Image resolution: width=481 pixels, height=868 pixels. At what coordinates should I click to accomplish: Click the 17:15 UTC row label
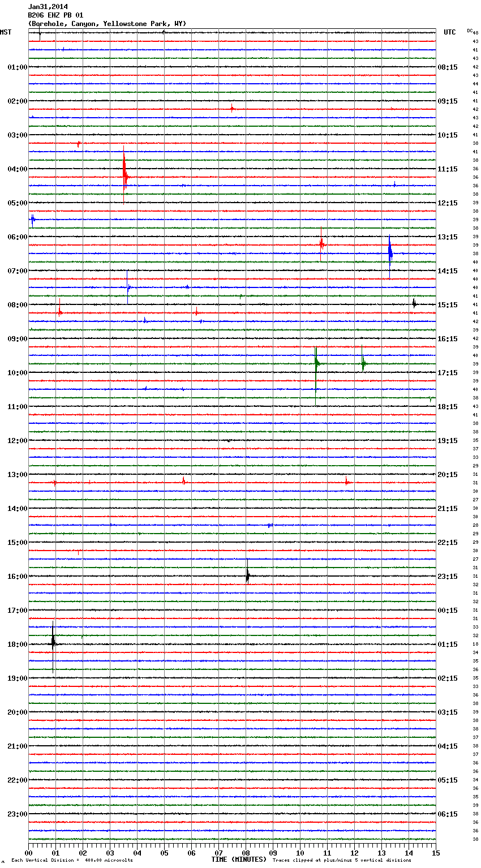[x=448, y=373]
